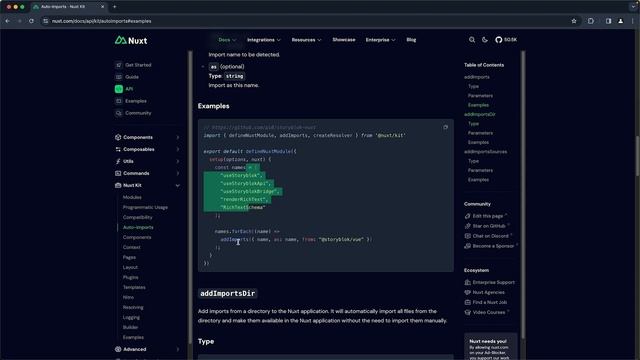
Task: Open Integrations dropdown menu
Action: click(x=264, y=40)
